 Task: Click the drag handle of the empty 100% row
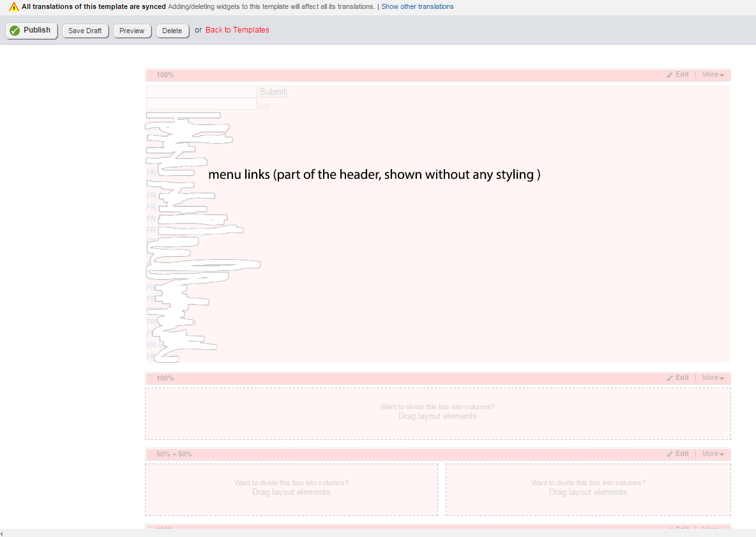coord(149,379)
